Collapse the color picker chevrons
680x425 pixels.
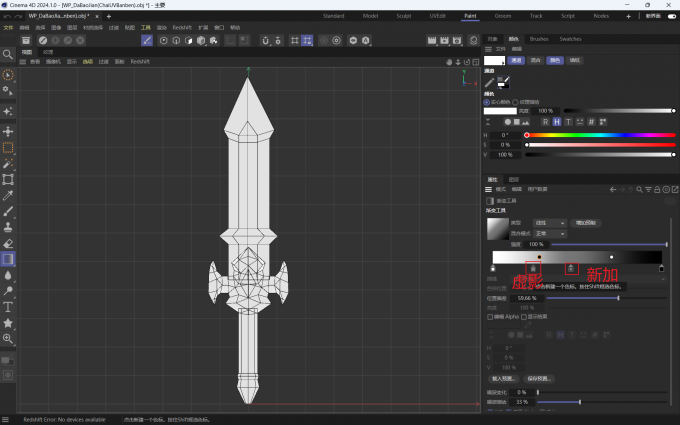click(488, 122)
